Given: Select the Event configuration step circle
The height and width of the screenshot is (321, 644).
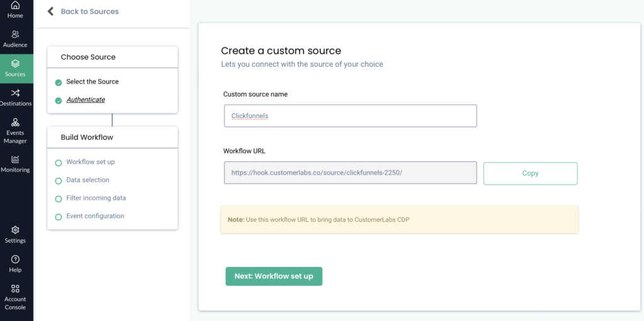Looking at the screenshot, I should (58, 217).
